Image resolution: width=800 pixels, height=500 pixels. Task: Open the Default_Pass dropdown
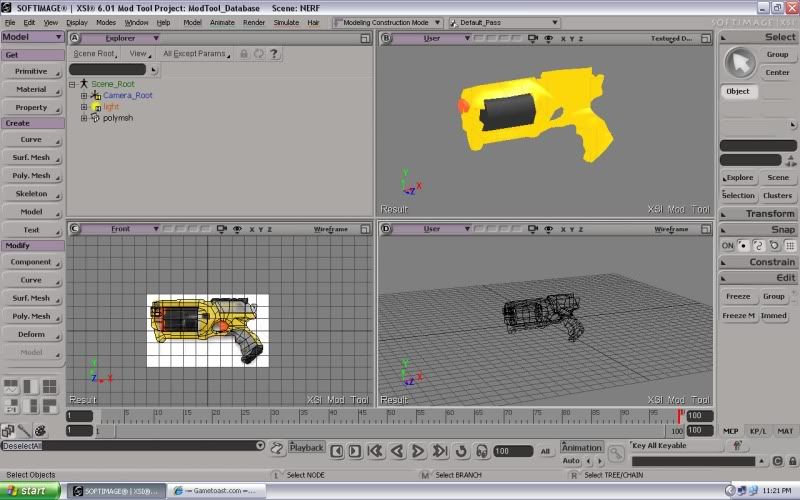pyautogui.click(x=505, y=22)
